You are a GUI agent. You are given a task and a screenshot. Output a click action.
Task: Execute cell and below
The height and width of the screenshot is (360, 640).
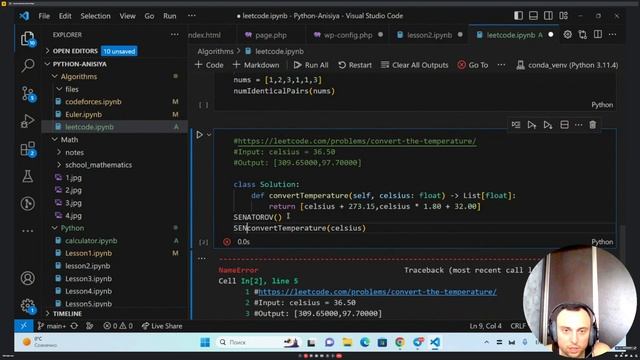(x=548, y=125)
